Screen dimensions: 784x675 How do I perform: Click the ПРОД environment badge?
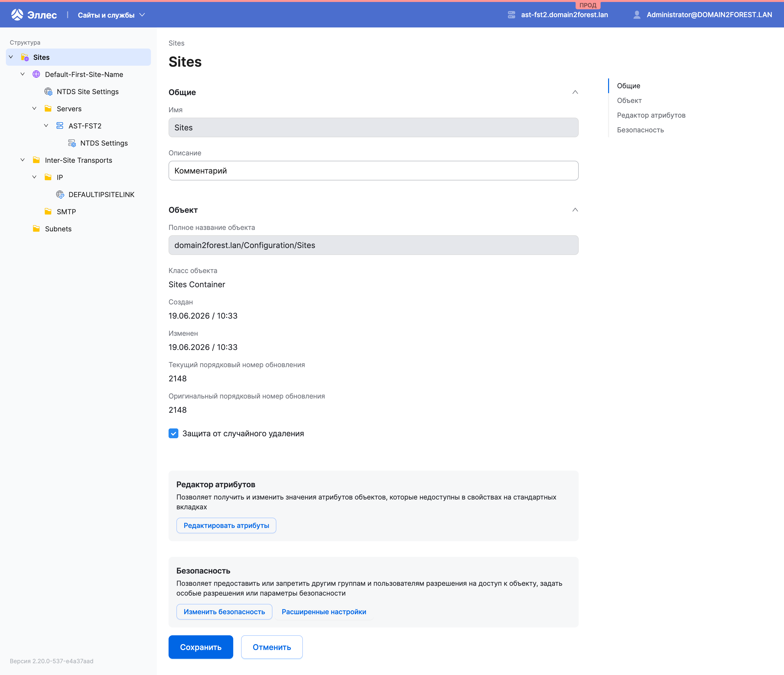coord(588,5)
